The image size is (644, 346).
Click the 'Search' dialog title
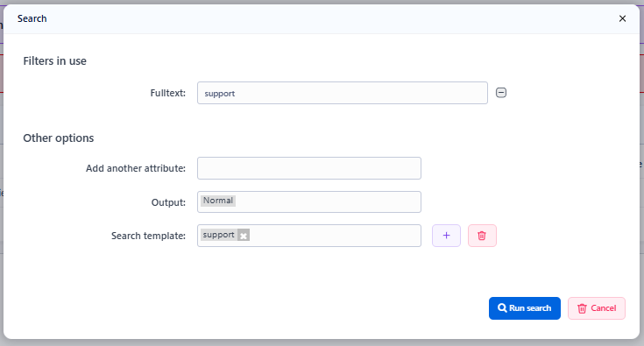click(32, 18)
